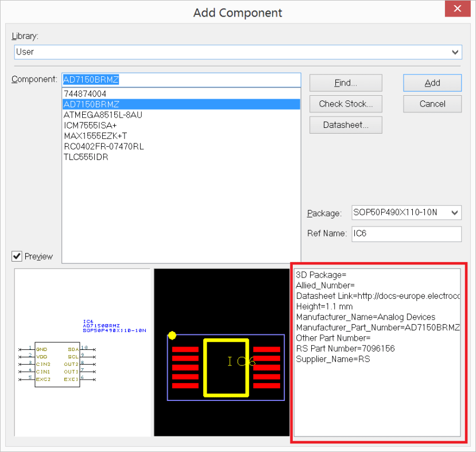Toggle the Preview checkbox
The width and height of the screenshot is (476, 452).
(x=17, y=256)
